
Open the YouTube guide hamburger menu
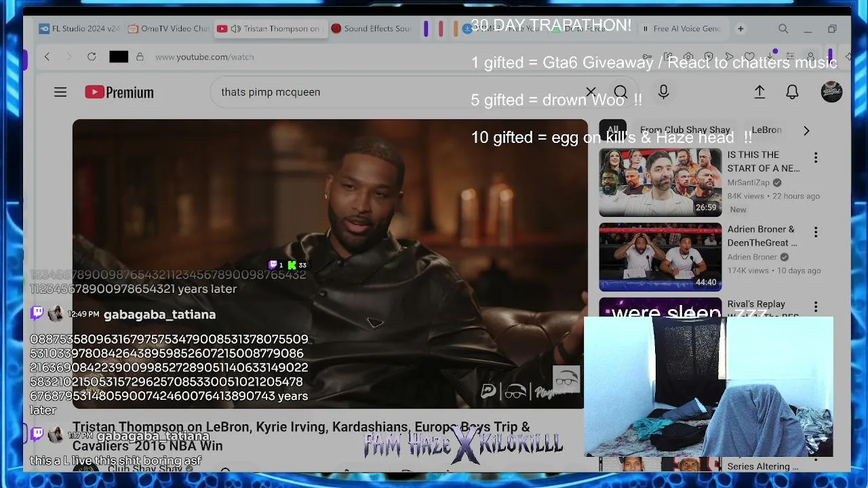(60, 92)
